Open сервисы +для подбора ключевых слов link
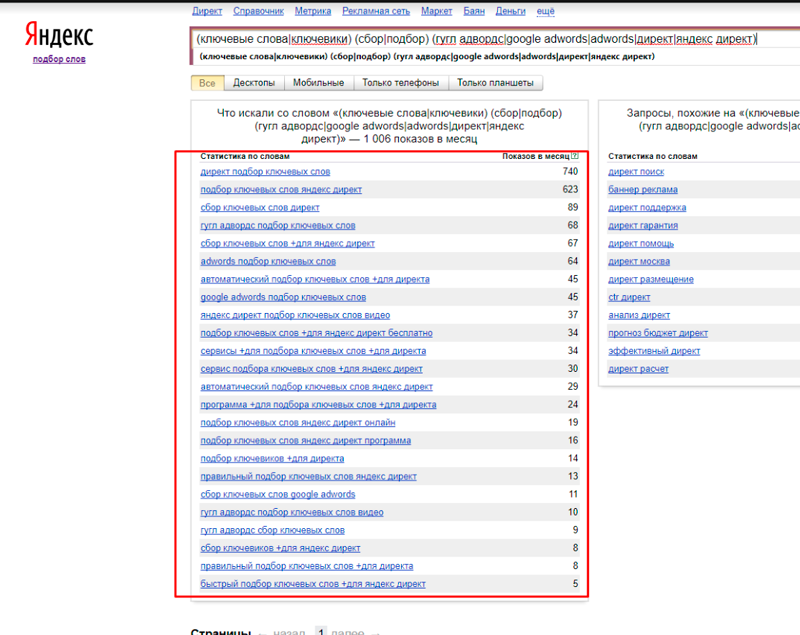The width and height of the screenshot is (800, 635). (313, 351)
